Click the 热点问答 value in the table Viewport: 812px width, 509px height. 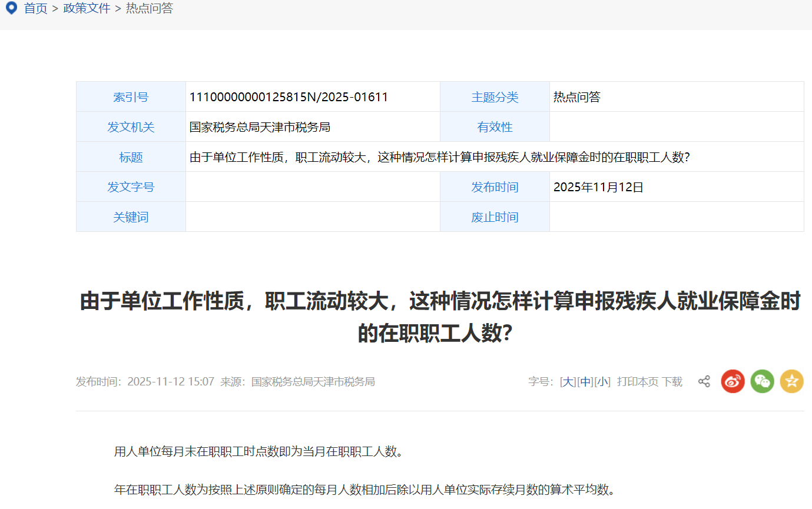pos(576,97)
